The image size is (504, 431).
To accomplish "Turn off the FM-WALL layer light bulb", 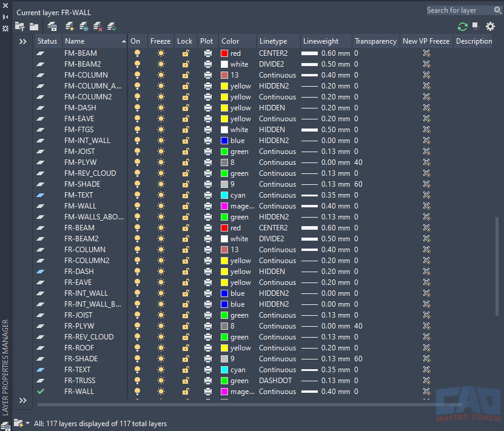I will click(x=137, y=206).
